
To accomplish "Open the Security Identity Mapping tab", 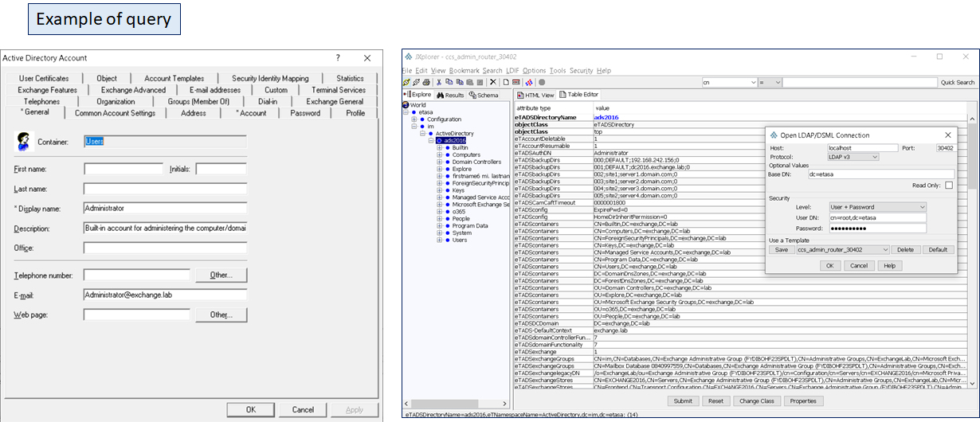I will (x=270, y=78).
